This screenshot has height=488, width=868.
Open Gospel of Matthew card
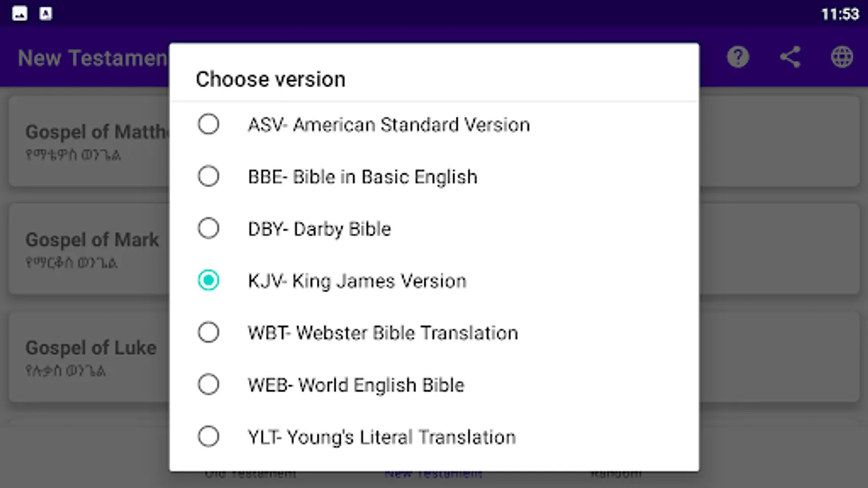click(x=90, y=141)
